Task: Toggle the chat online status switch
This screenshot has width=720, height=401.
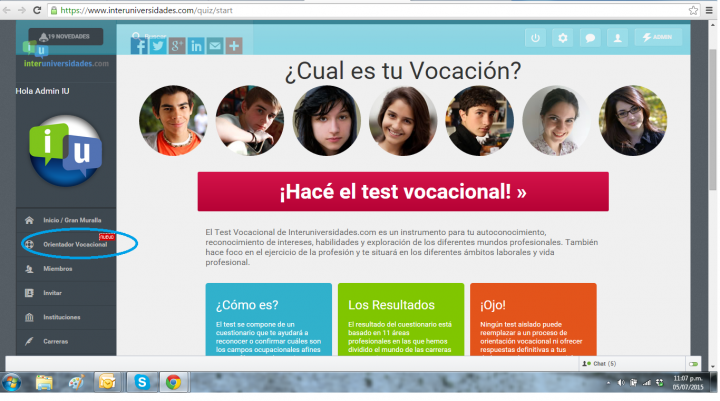Action: click(x=693, y=364)
